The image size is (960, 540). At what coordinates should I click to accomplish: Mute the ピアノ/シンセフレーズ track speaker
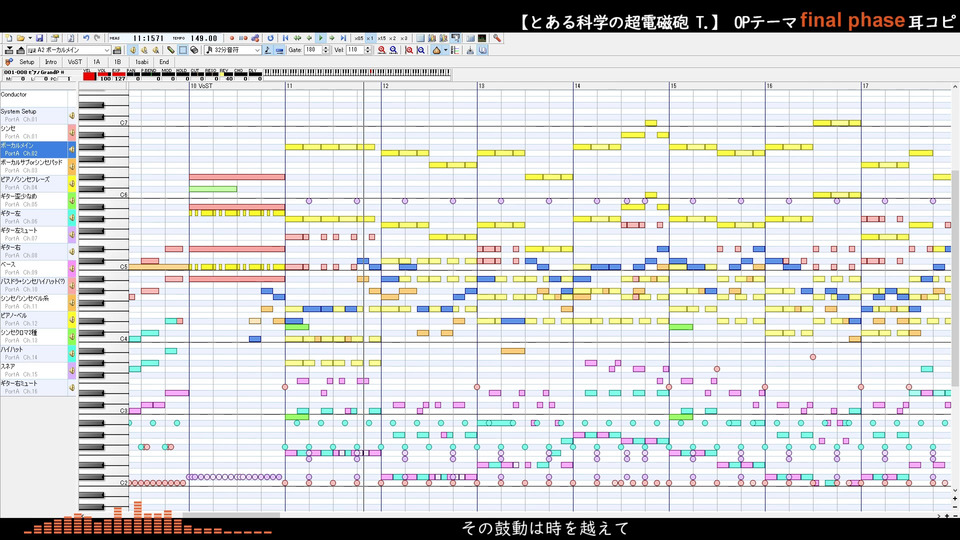72,183
